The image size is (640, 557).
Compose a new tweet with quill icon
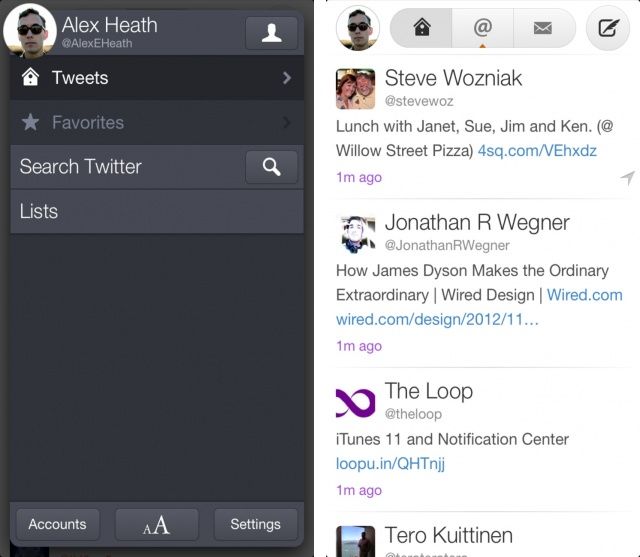pos(608,28)
